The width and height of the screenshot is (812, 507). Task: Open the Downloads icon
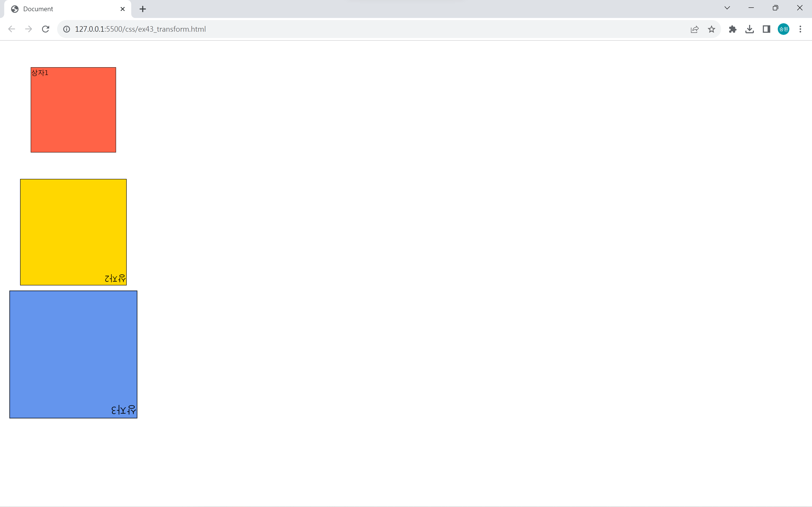coord(749,29)
